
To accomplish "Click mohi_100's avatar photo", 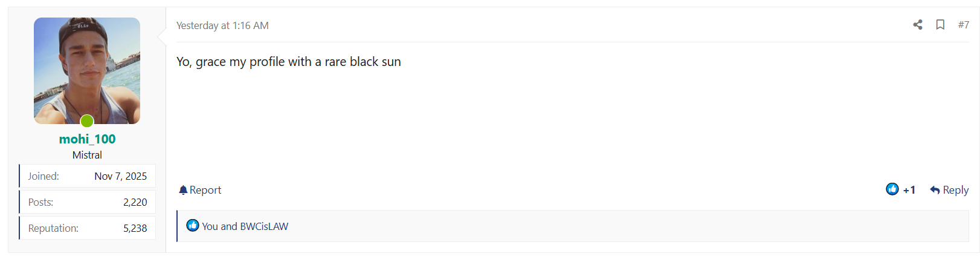I will tap(87, 67).
